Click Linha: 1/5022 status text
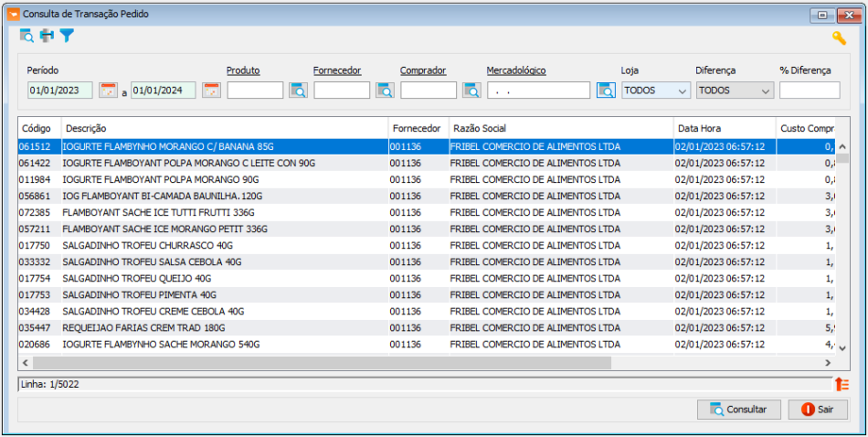The image size is (868, 437). click(x=50, y=384)
